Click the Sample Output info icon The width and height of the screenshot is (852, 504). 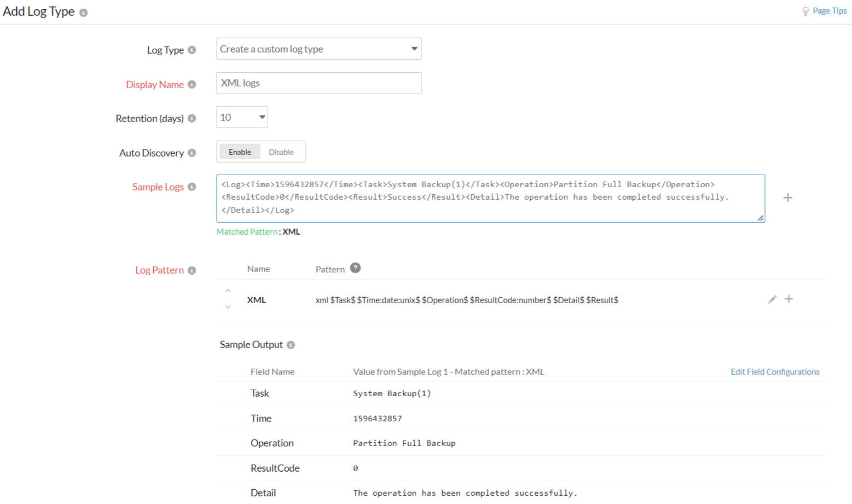coord(291,345)
